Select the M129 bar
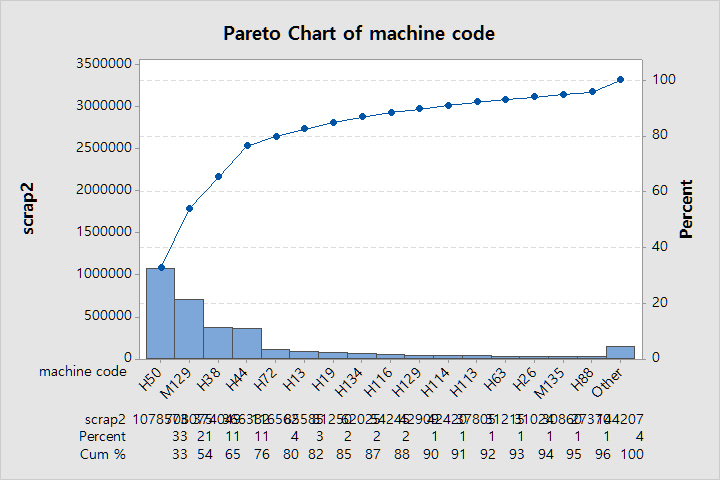This screenshot has width=720, height=480. (x=189, y=328)
